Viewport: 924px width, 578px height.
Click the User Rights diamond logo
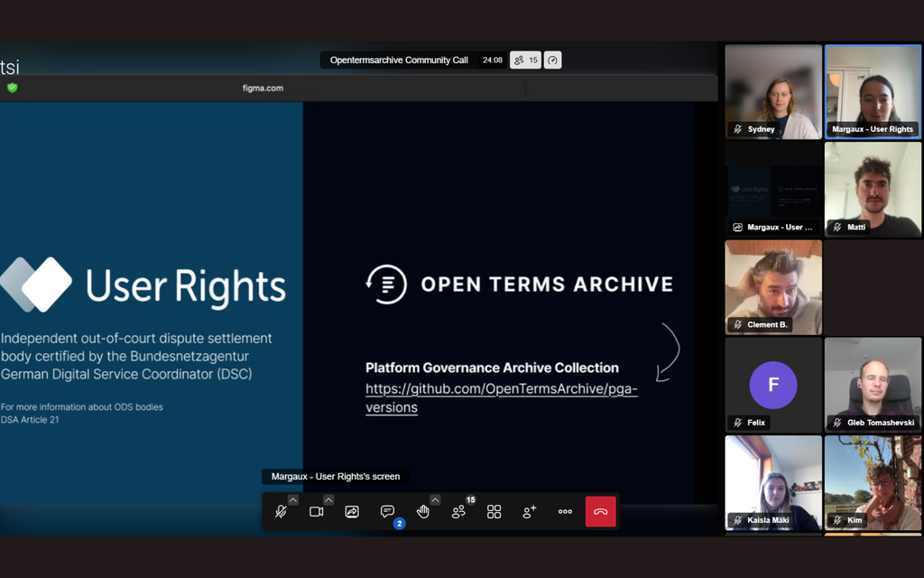[36, 284]
